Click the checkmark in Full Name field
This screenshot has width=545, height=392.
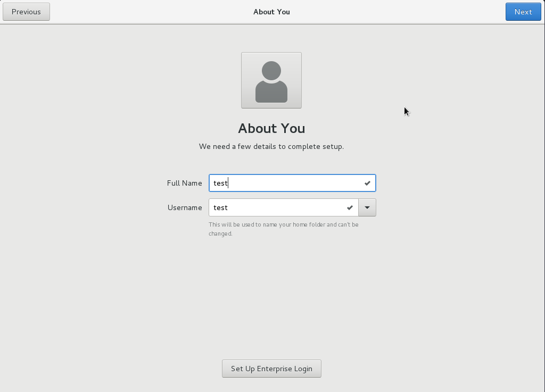point(367,183)
